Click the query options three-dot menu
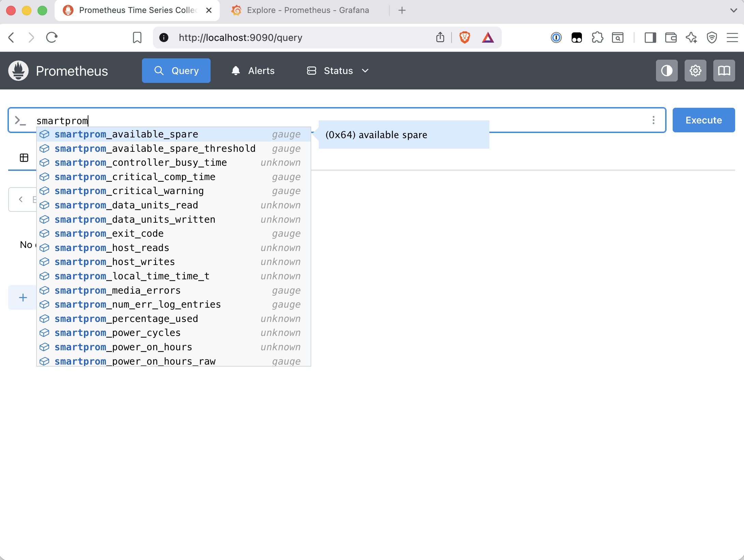Screen dimensions: 744x560 [x=653, y=120]
